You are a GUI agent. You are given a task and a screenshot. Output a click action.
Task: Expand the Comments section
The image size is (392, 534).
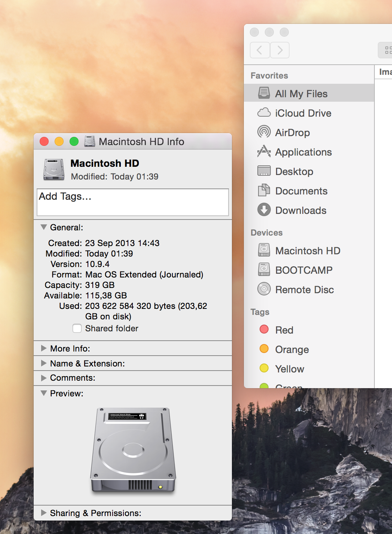click(x=44, y=378)
